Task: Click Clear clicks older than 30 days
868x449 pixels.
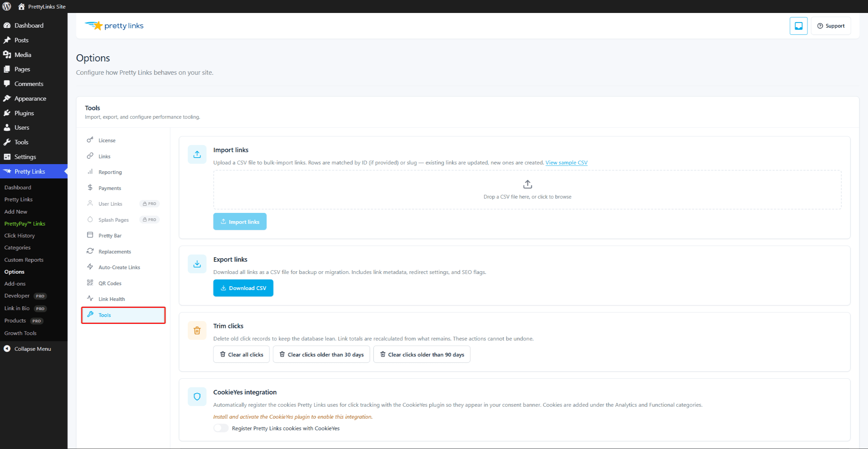Action: pyautogui.click(x=321, y=354)
